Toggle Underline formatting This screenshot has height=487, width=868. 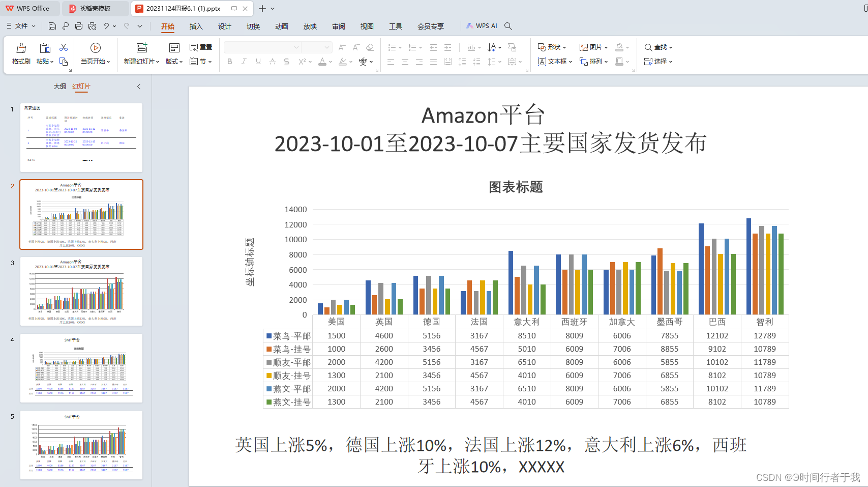(258, 62)
